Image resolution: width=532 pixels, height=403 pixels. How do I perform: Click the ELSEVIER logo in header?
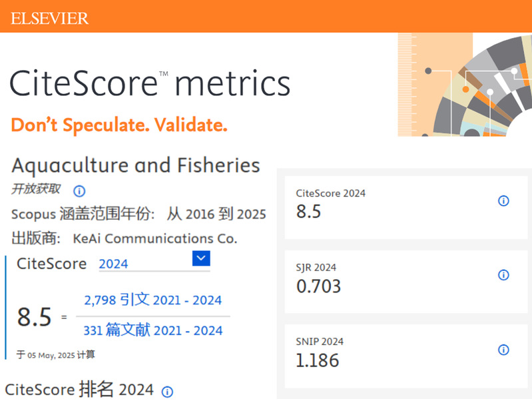coord(49,19)
